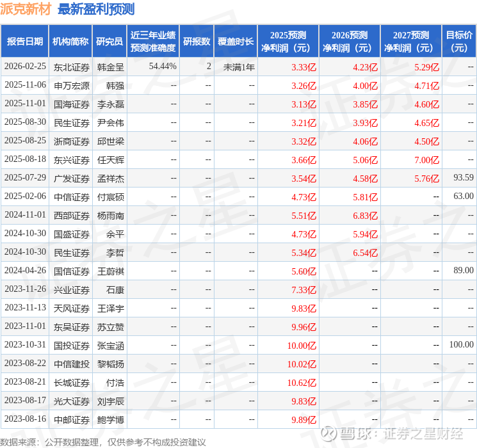Viewport: 477px width, 448px height.
Task: Click the 4.00亿 forecast value
Action: pos(366,86)
